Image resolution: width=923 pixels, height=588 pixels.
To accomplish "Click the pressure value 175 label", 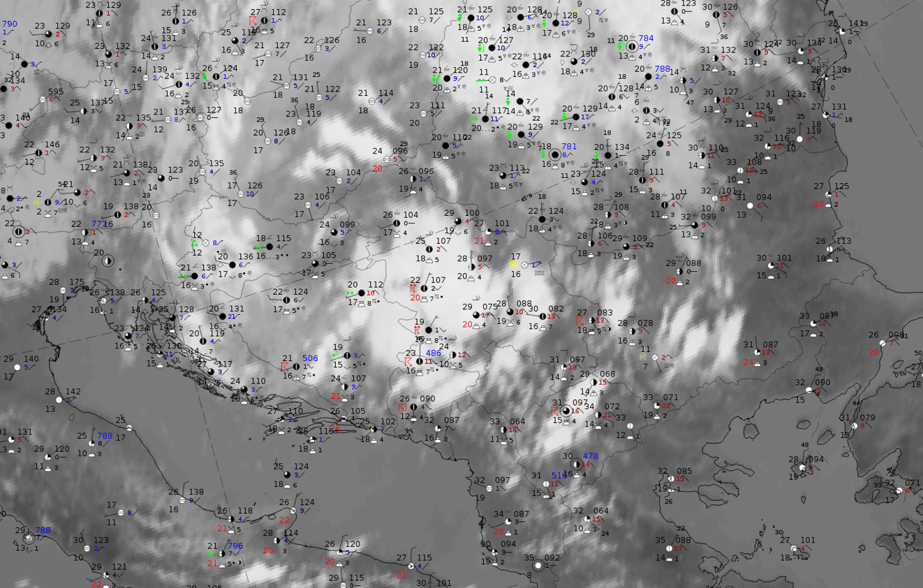I will 77,282.
